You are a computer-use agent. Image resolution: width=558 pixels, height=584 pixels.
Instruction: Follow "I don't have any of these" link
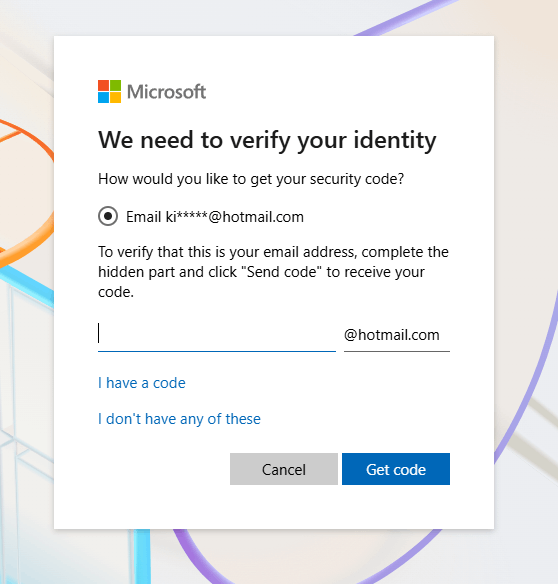(x=179, y=419)
